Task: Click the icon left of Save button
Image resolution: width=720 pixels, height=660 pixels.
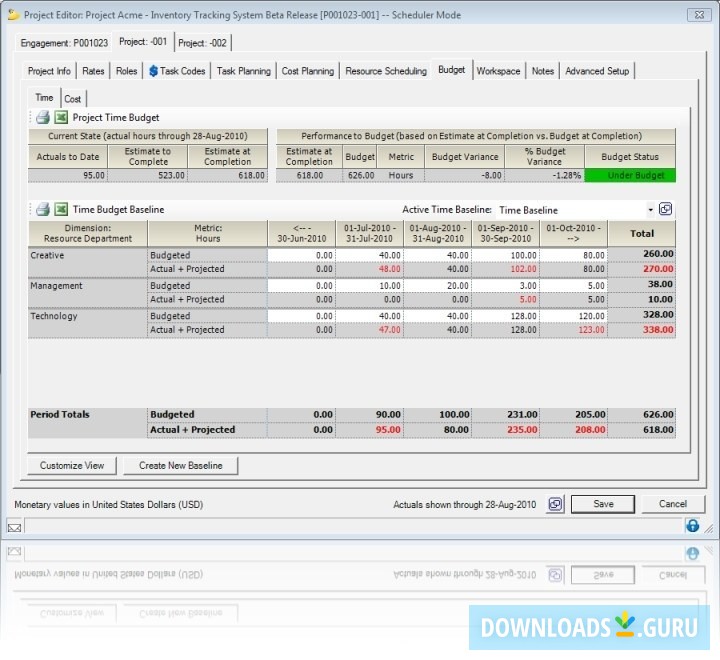Action: [x=555, y=504]
